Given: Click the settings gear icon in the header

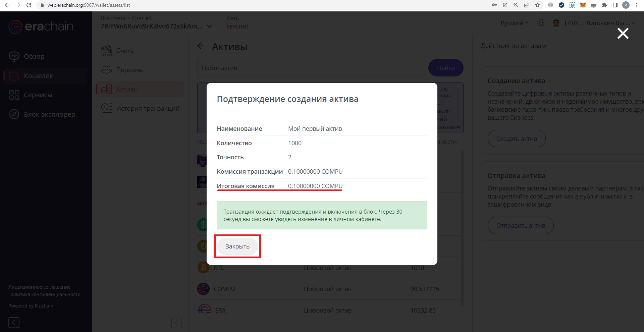Looking at the screenshot, I should 541,23.
